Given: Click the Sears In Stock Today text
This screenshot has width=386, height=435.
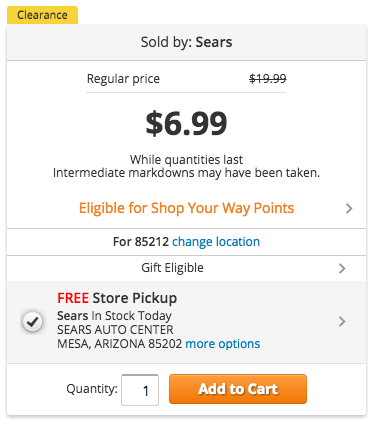Looking at the screenshot, I should coord(114,316).
